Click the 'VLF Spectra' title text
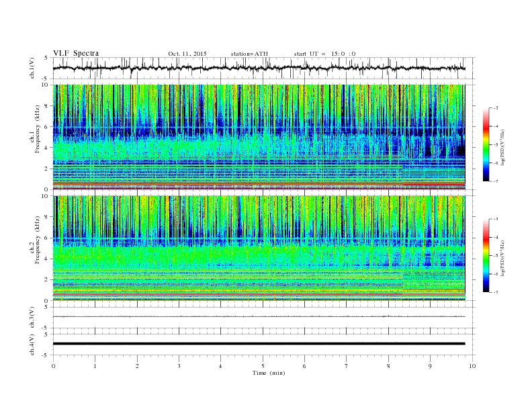 coord(76,53)
